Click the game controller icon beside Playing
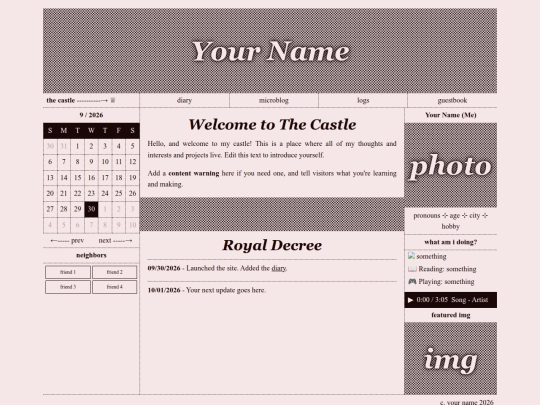This screenshot has height=405, width=540. 412,281
